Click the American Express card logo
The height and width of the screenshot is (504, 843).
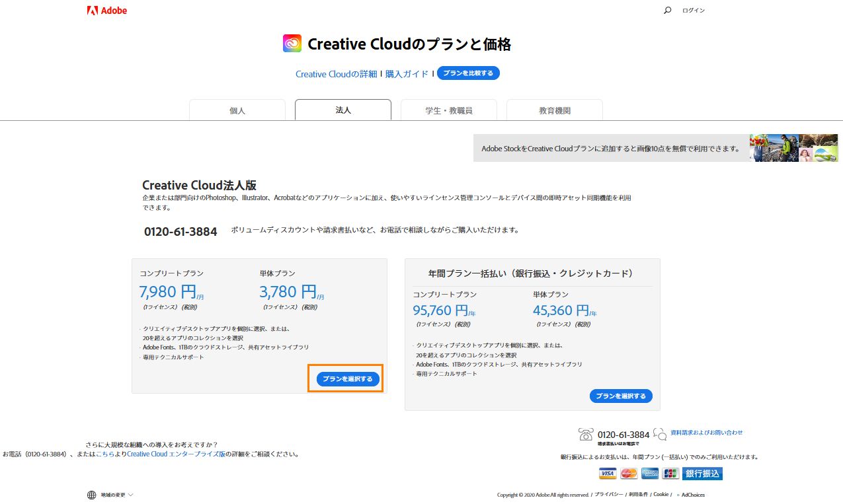pos(650,474)
